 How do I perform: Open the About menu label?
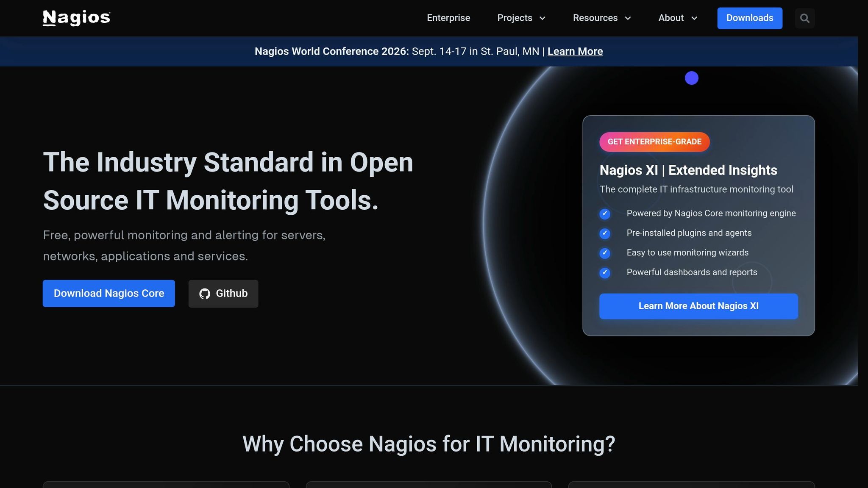(671, 18)
